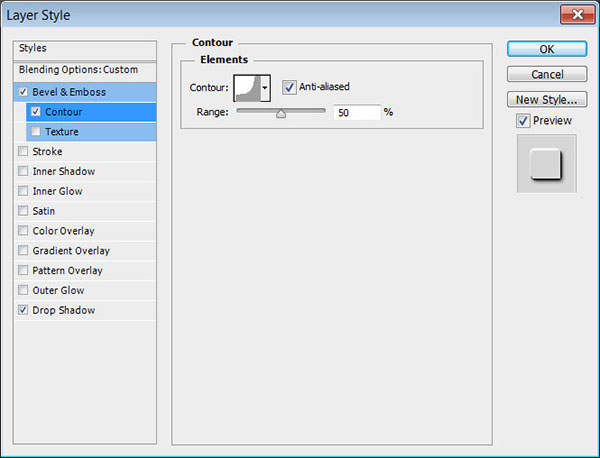Screen dimensions: 600x458
Task: Open the contour picker dropdown arrow
Action: (265, 88)
